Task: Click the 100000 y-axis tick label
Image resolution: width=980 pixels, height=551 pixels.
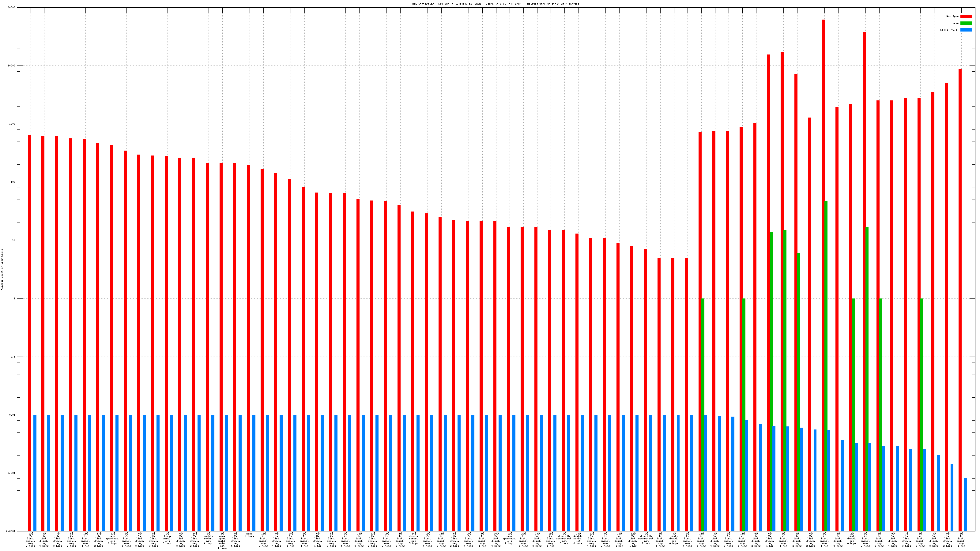Action: pos(11,8)
